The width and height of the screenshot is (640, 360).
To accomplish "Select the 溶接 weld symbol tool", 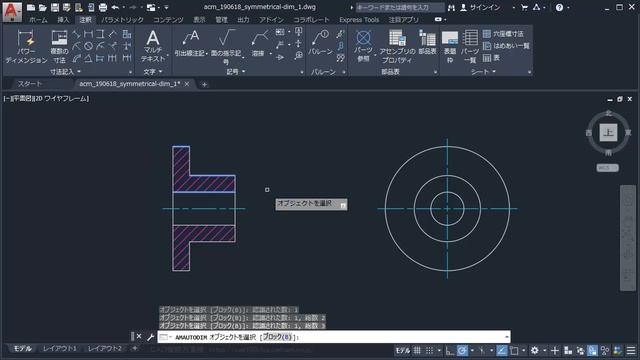I will click(258, 43).
